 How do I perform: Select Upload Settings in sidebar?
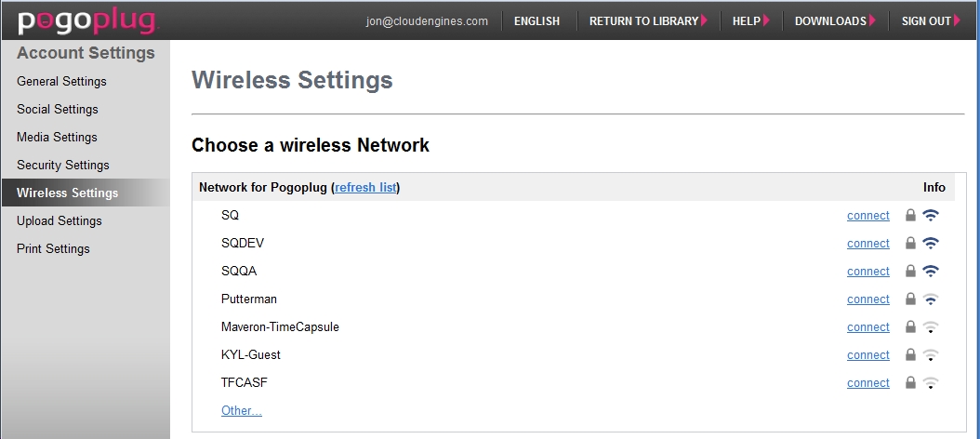click(60, 220)
